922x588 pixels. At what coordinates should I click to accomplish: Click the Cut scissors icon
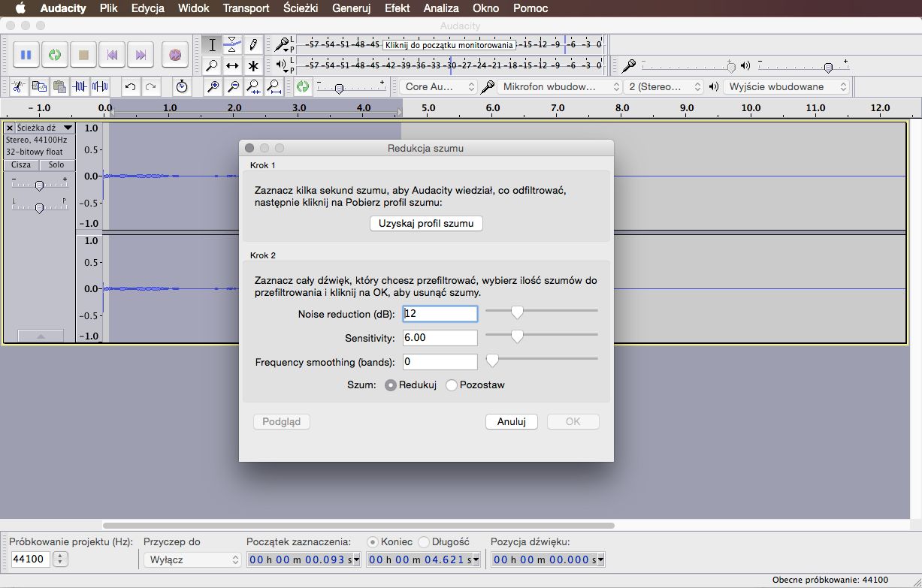click(x=19, y=86)
